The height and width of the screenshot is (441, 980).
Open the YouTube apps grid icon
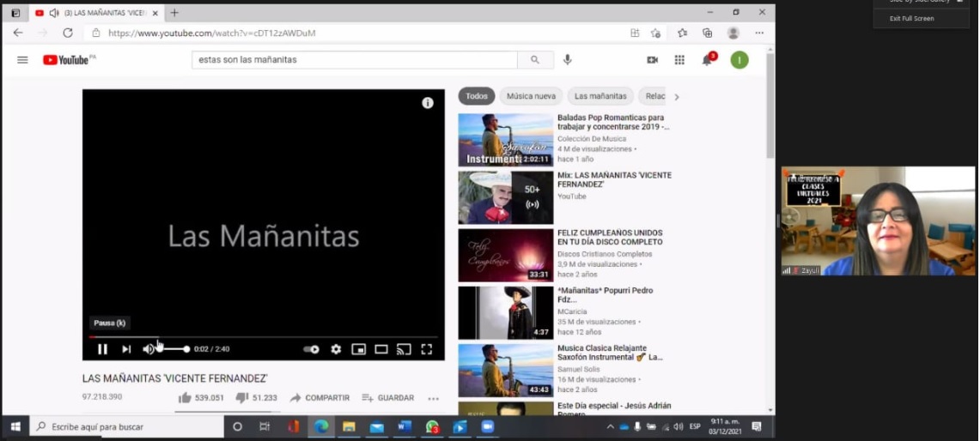pyautogui.click(x=679, y=60)
